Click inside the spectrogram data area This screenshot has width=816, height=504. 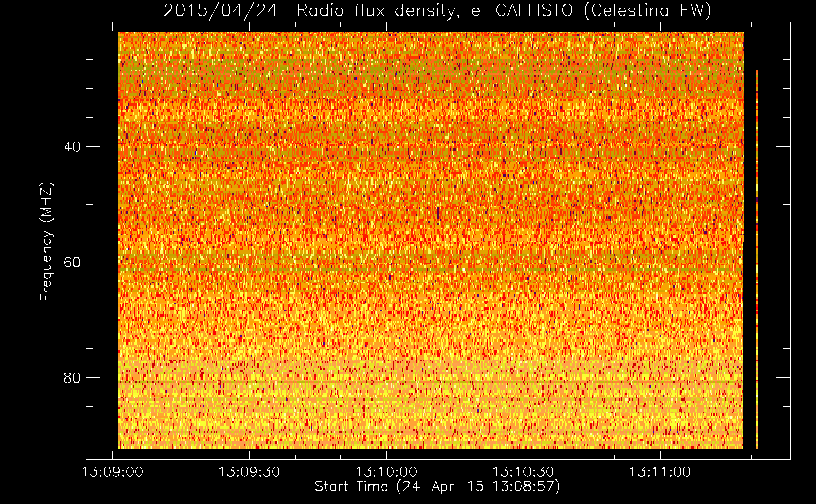[x=431, y=240]
